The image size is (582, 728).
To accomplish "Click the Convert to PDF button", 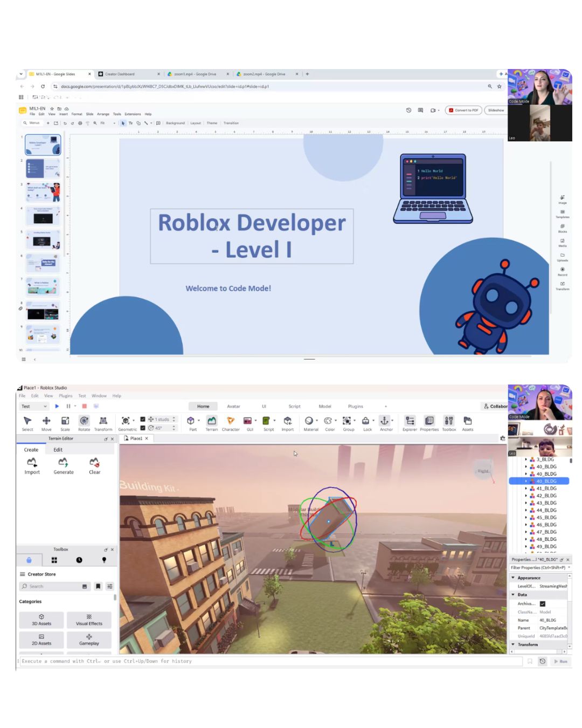I will 463,110.
